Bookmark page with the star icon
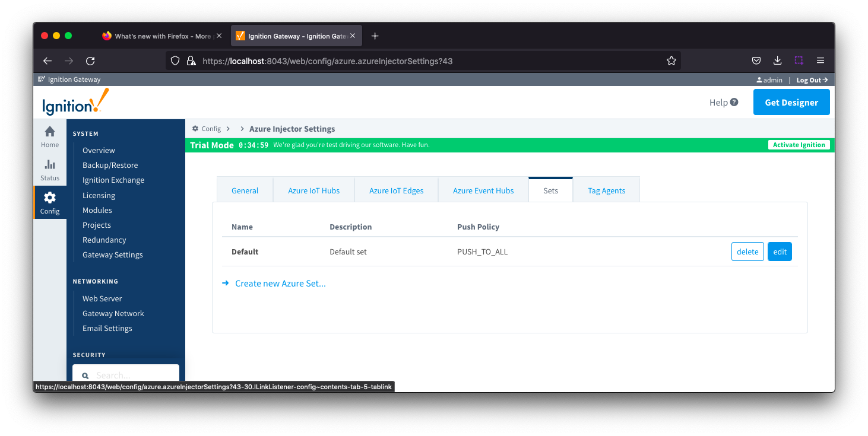This screenshot has height=436, width=868. [x=671, y=61]
